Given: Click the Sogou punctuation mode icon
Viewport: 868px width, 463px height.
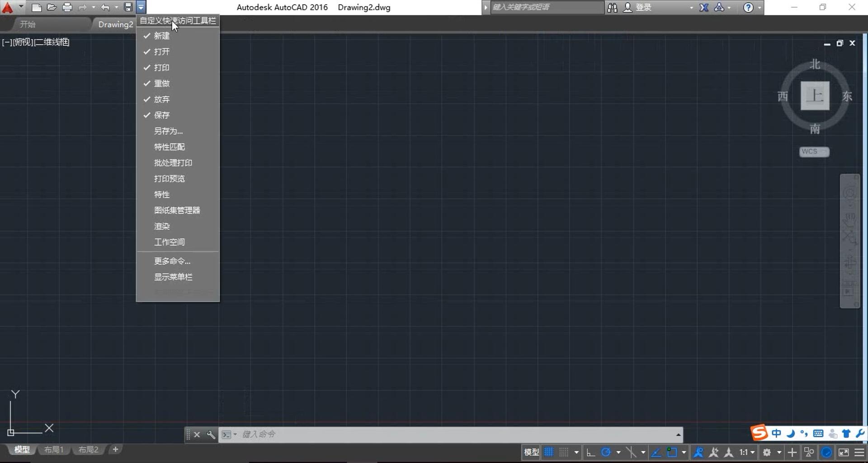Looking at the screenshot, I should coord(804,434).
